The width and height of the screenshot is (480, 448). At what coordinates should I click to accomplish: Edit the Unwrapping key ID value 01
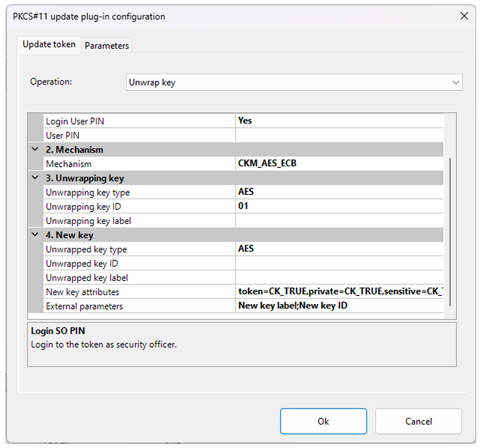click(x=339, y=206)
